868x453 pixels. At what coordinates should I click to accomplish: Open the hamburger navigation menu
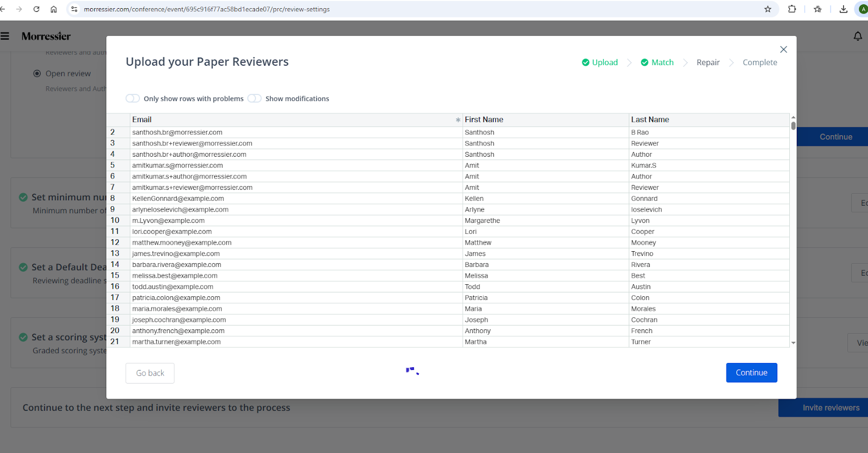point(5,36)
